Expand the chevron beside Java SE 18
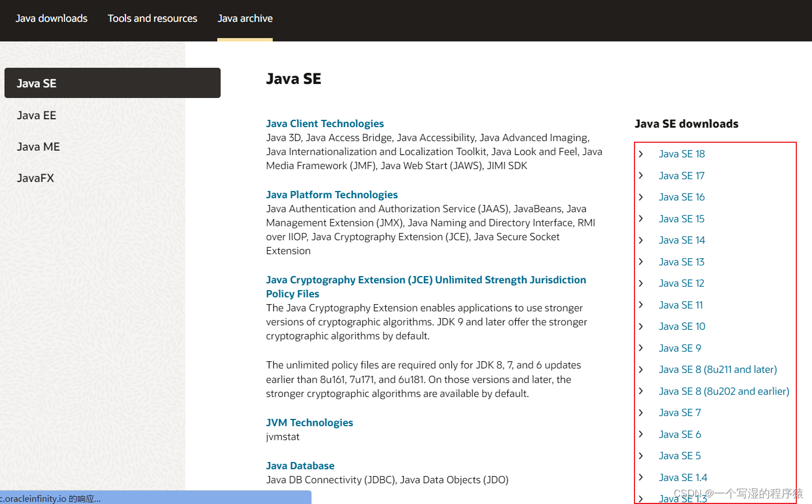 [x=641, y=153]
